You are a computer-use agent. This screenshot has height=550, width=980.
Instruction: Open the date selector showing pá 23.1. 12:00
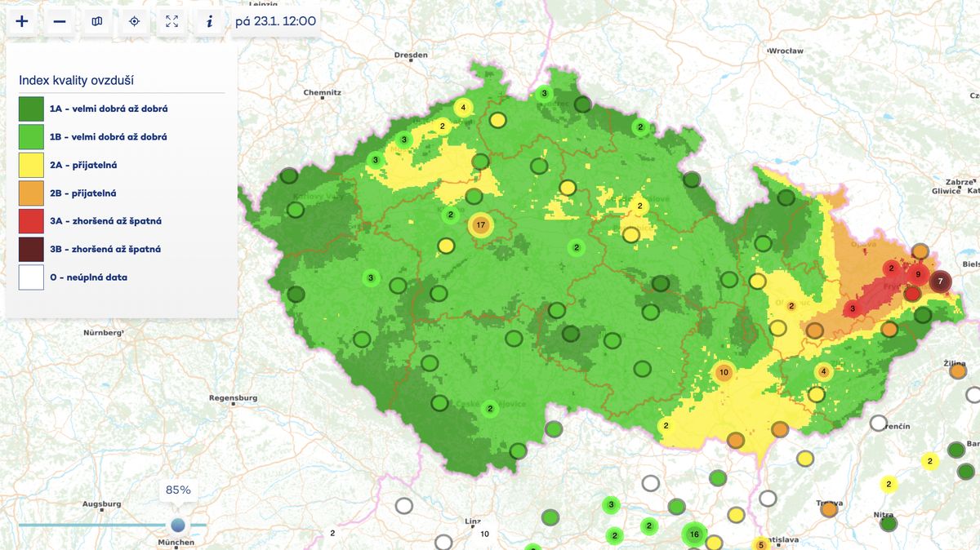pyautogui.click(x=275, y=21)
